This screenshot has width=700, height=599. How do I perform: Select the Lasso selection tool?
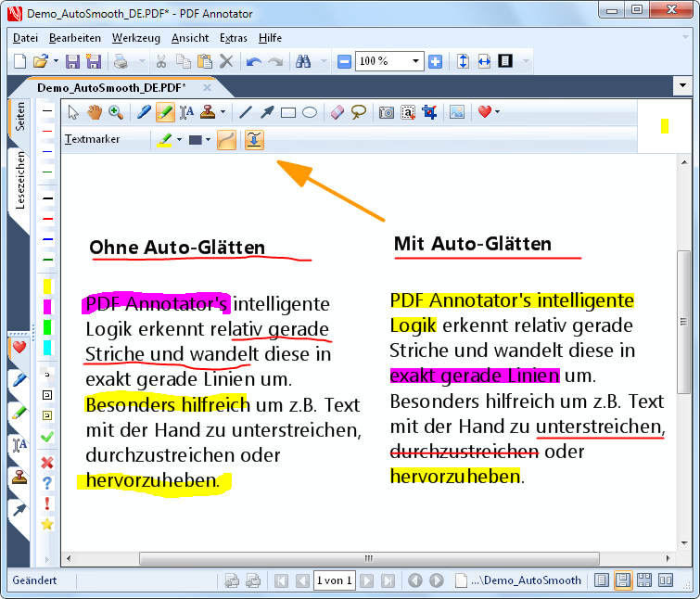359,112
